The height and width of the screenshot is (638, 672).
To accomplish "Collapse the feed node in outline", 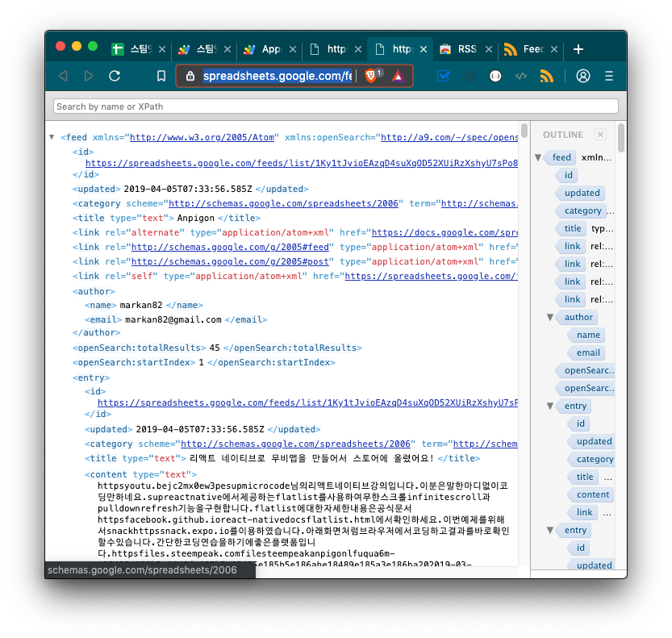I will [538, 157].
